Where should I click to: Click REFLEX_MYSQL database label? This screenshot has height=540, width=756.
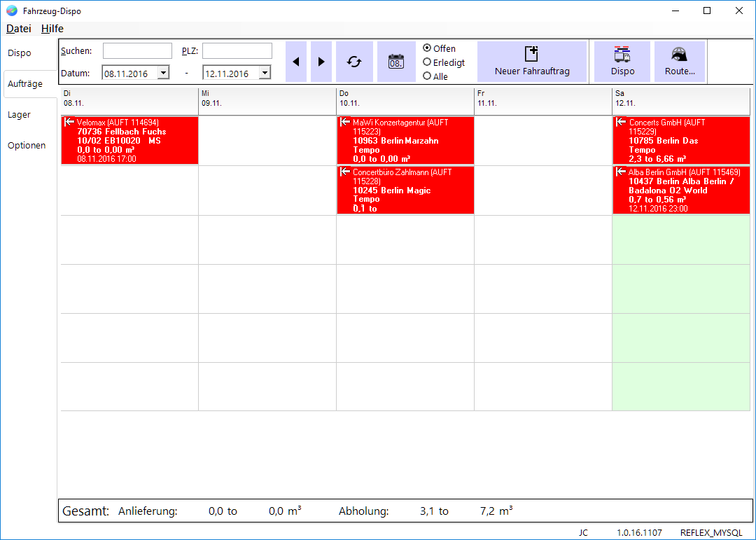tap(711, 533)
